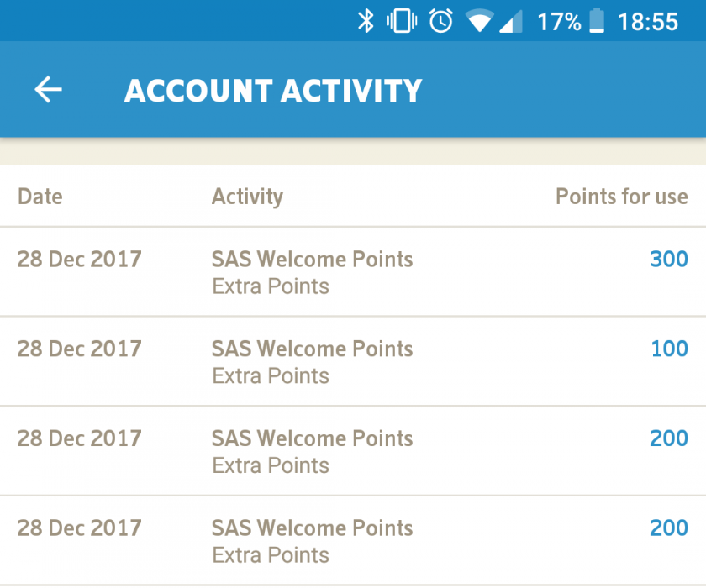Select the Activity column header
706x588 pixels.
247,197
